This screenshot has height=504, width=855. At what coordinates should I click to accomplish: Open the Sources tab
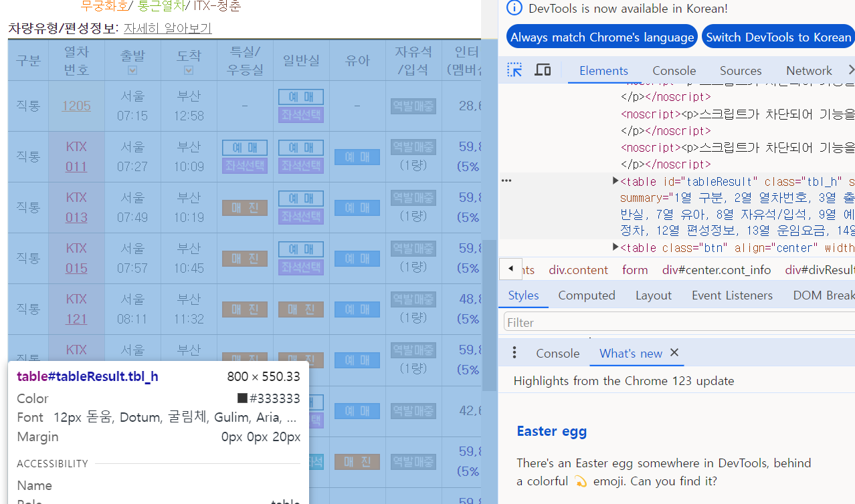741,70
